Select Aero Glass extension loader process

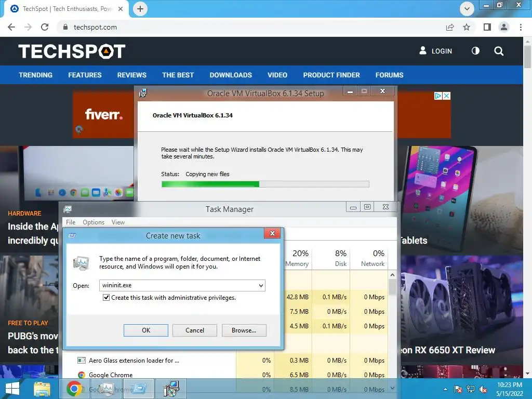(x=225, y=361)
